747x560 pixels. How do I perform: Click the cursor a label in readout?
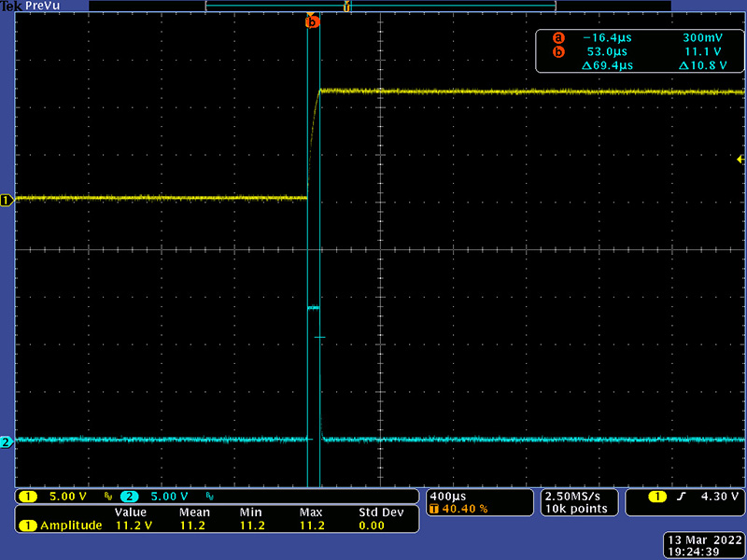click(x=559, y=38)
